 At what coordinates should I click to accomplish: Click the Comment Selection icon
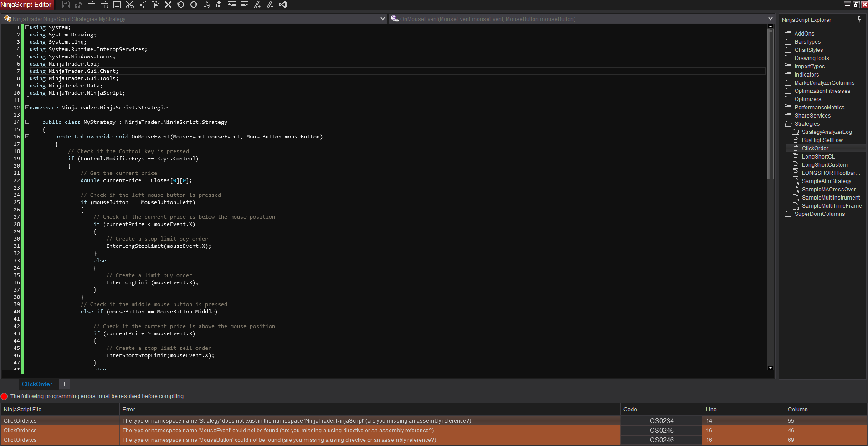tap(257, 5)
